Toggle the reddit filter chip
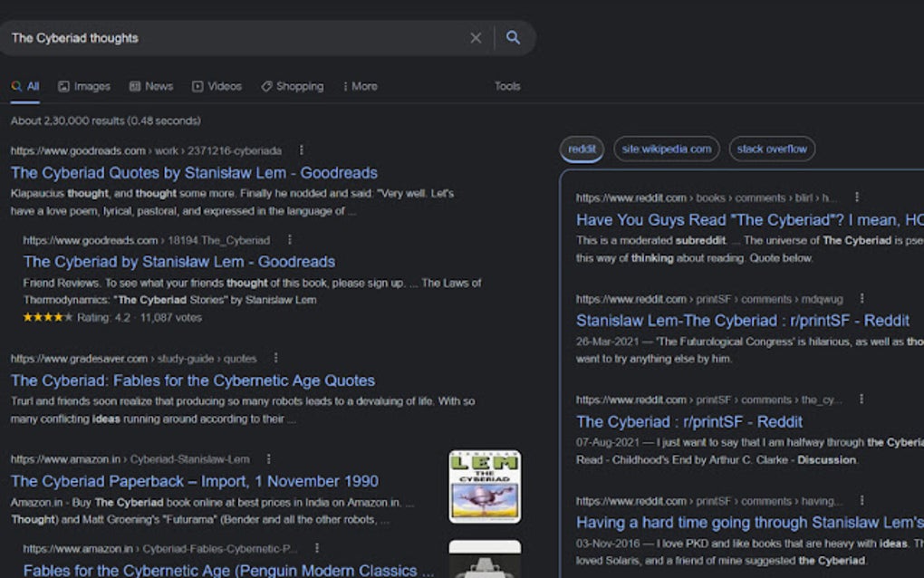The image size is (924, 578). (582, 149)
